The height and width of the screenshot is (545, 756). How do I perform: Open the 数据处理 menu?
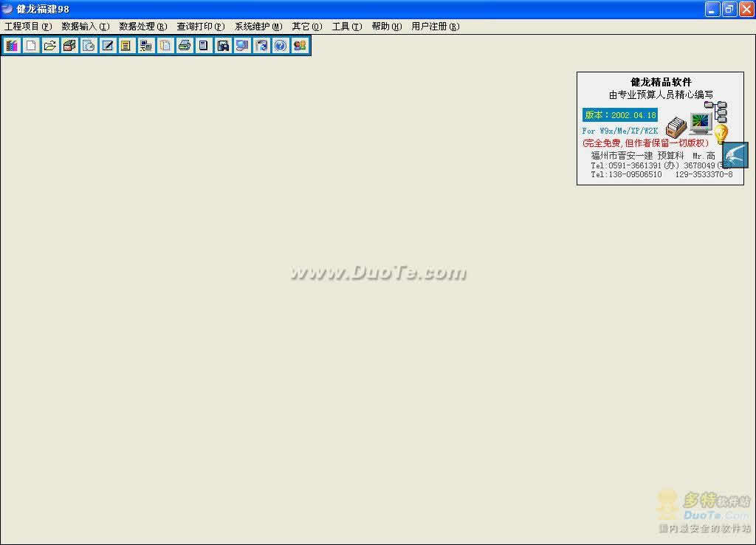142,27
